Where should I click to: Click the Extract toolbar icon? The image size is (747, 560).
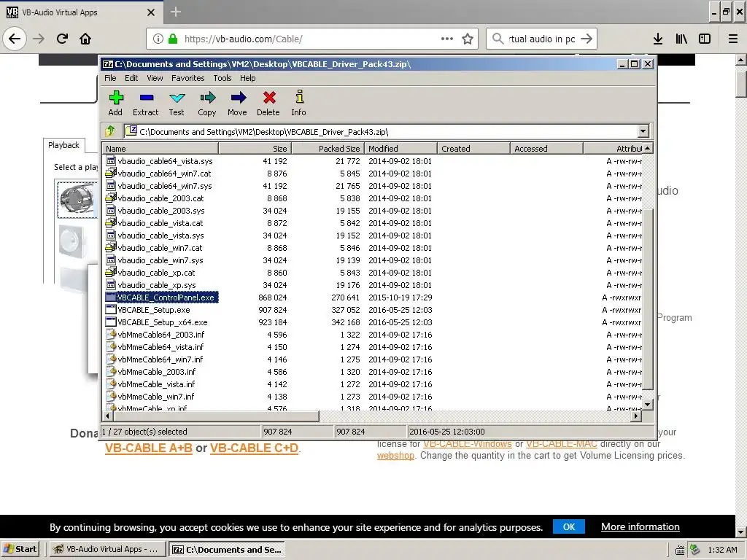pos(146,98)
